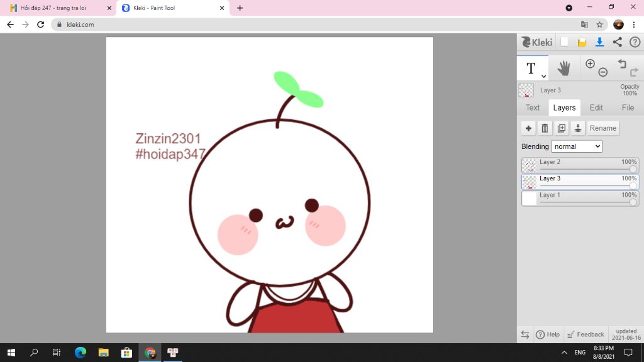Image resolution: width=644 pixels, height=362 pixels.
Task: Select Layer 2 in layers list
Action: 580,165
